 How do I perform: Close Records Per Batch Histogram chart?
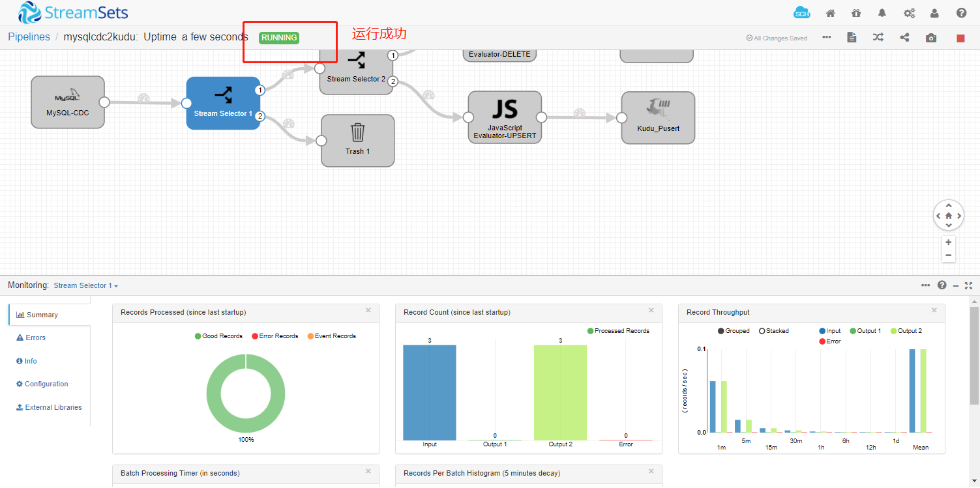(651, 471)
